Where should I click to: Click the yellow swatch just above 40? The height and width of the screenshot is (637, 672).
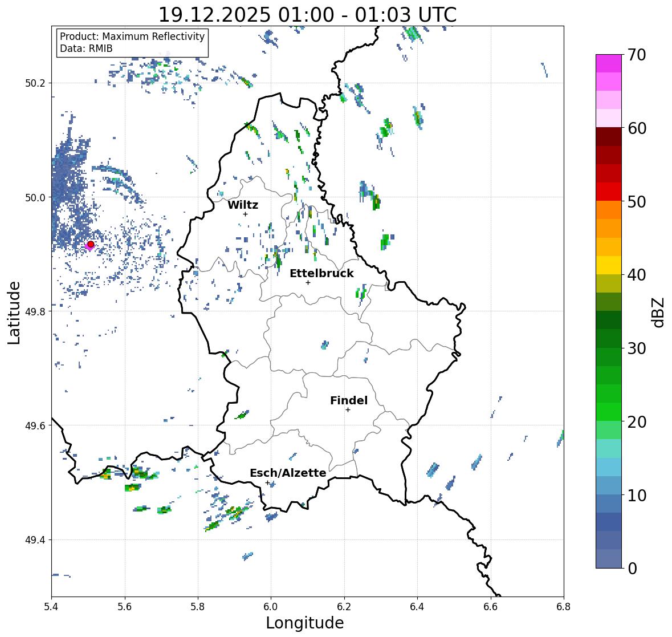click(609, 265)
